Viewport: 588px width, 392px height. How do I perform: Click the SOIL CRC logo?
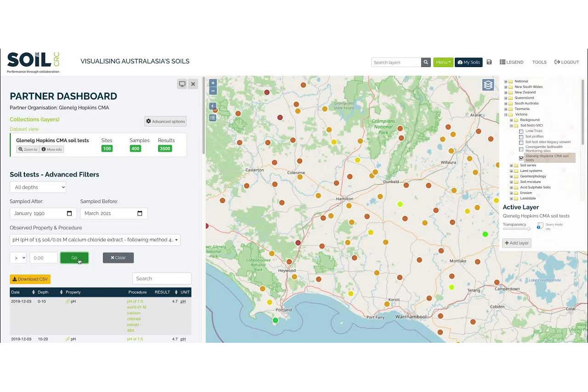[33, 62]
